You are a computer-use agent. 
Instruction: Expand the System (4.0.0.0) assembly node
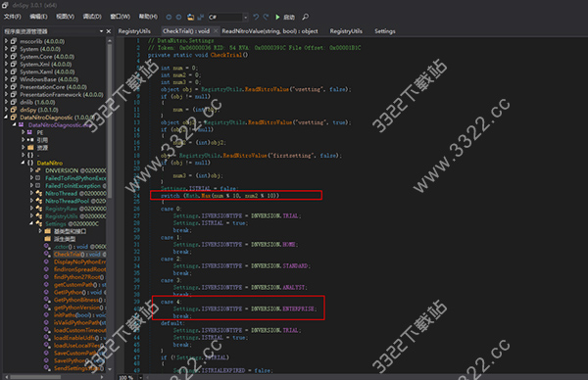[7, 49]
